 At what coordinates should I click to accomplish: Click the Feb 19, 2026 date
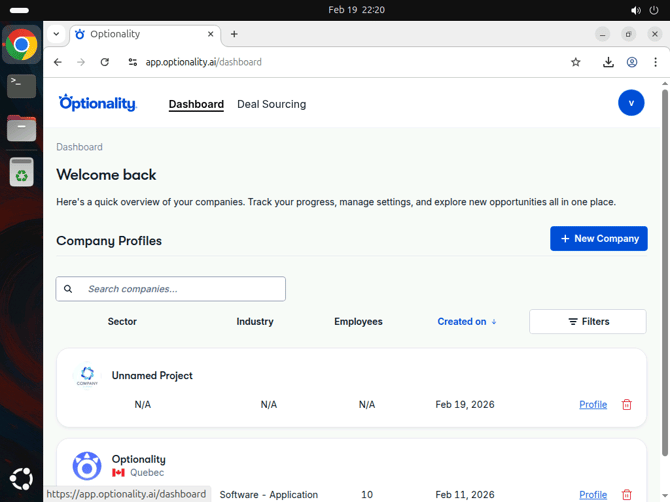click(465, 404)
